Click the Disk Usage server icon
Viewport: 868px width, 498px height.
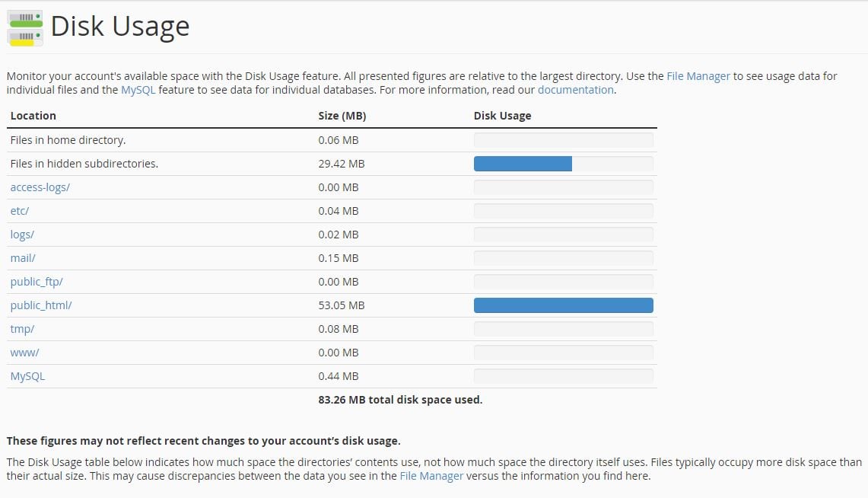(x=25, y=27)
